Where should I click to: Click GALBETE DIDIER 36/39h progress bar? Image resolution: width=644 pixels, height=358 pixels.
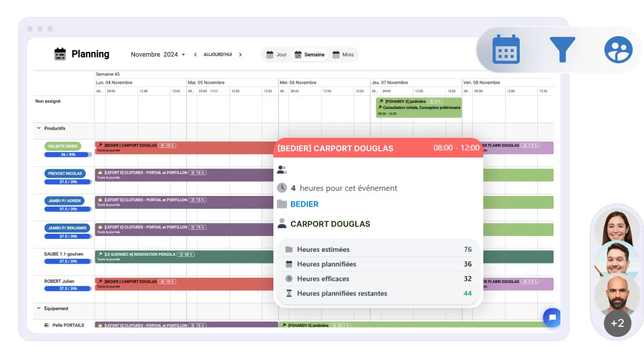[x=68, y=155]
